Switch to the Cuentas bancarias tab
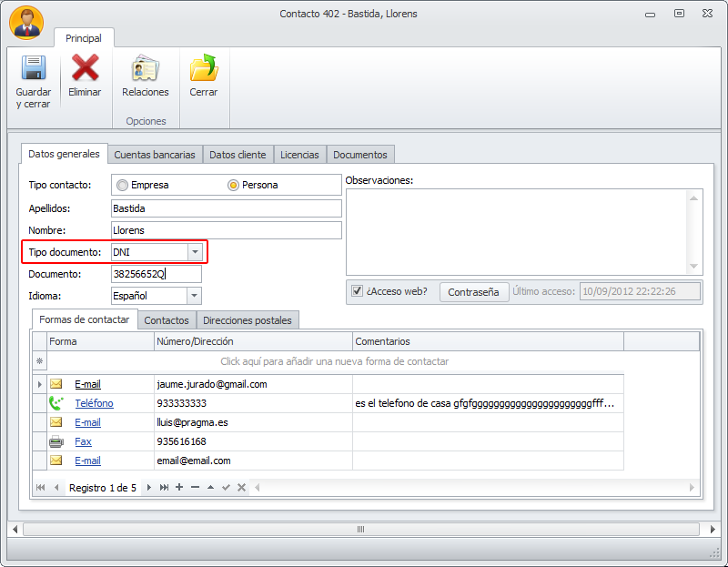 155,155
